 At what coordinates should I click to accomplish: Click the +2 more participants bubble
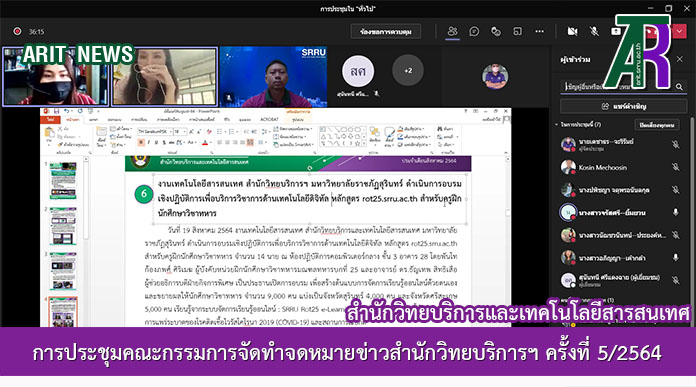[408, 71]
